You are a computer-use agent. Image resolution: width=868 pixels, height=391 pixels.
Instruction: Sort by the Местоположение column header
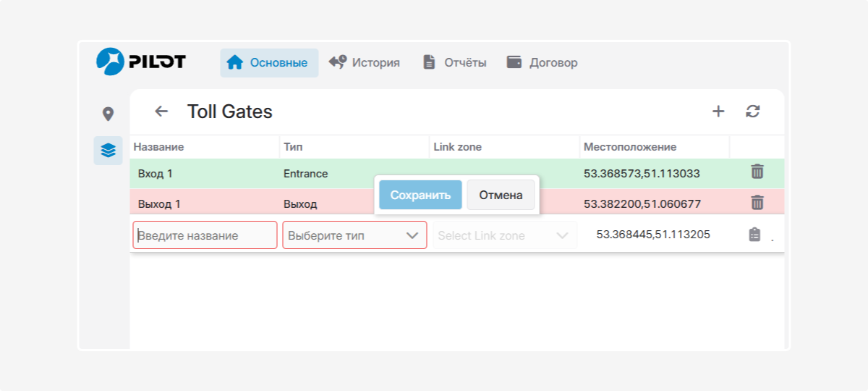tap(630, 147)
